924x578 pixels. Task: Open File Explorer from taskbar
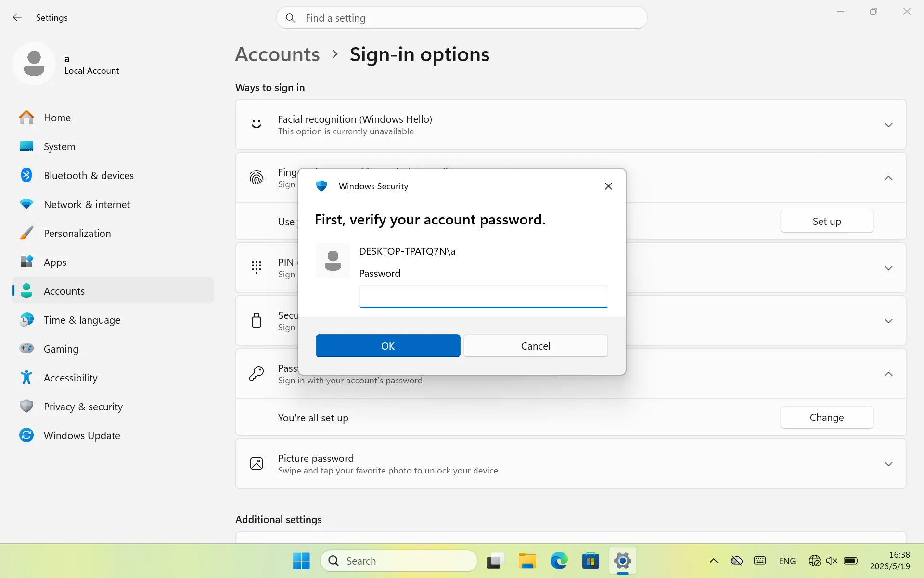tap(527, 561)
